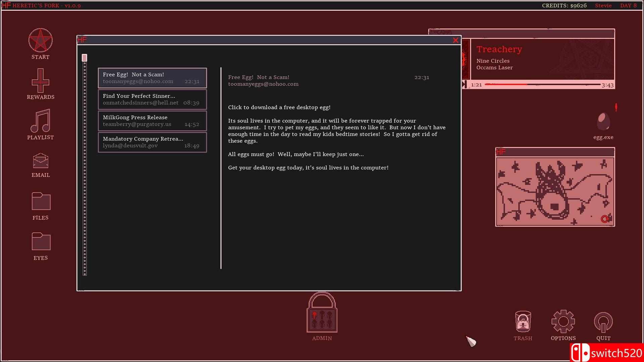This screenshot has height=362, width=644.
Task: Click the QUIT power icon
Action: tap(603, 321)
